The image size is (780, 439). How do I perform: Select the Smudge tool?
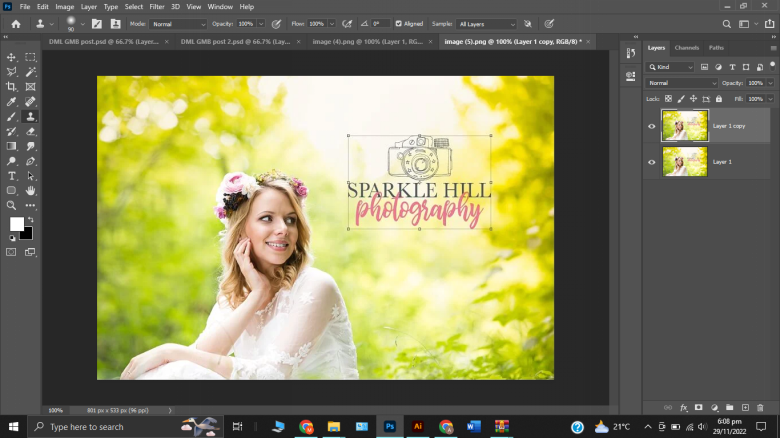click(x=30, y=146)
